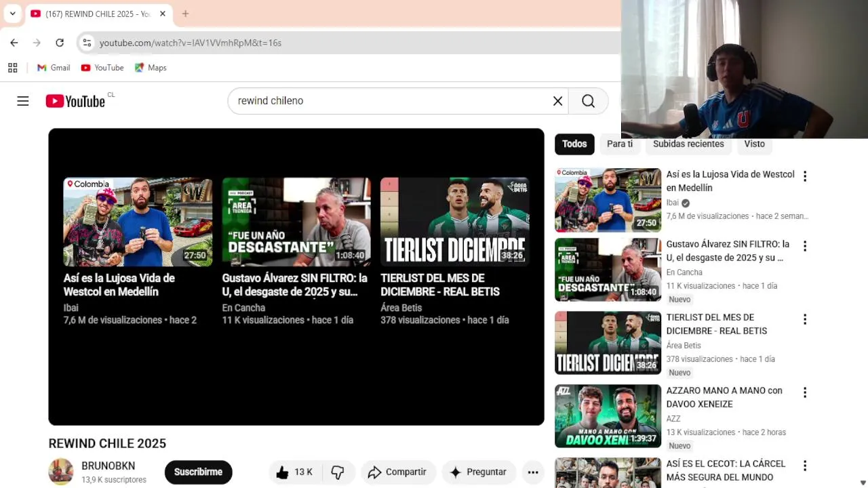Go back with browser back arrow
Screen dimensions: 868x488
[x=14, y=43]
